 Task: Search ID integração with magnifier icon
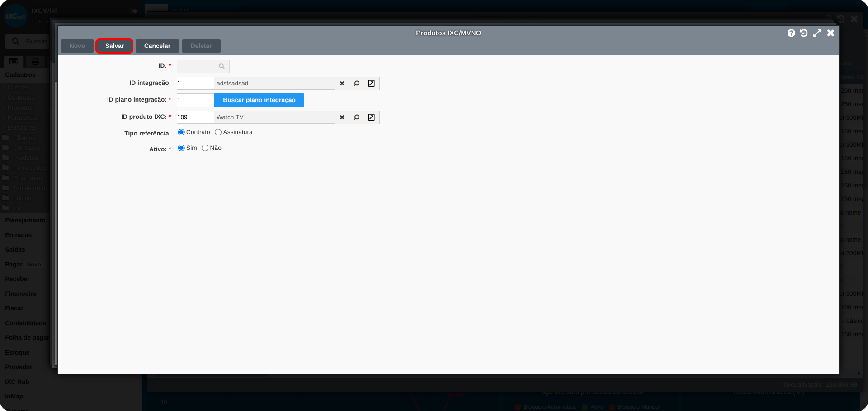click(357, 84)
